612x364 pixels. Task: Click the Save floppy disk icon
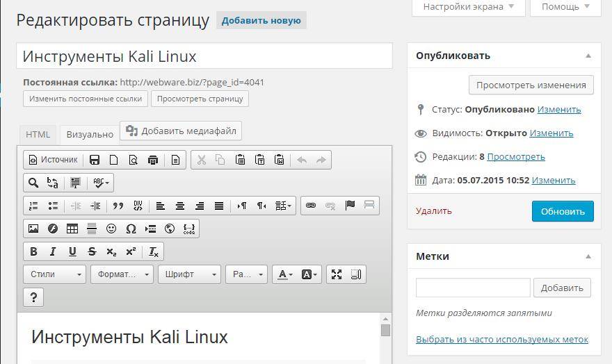[95, 160]
